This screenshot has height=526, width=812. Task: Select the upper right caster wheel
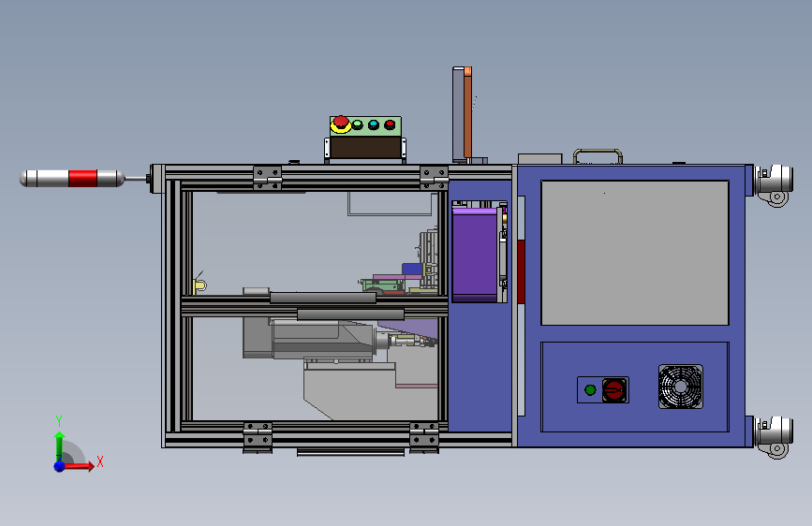click(x=774, y=184)
